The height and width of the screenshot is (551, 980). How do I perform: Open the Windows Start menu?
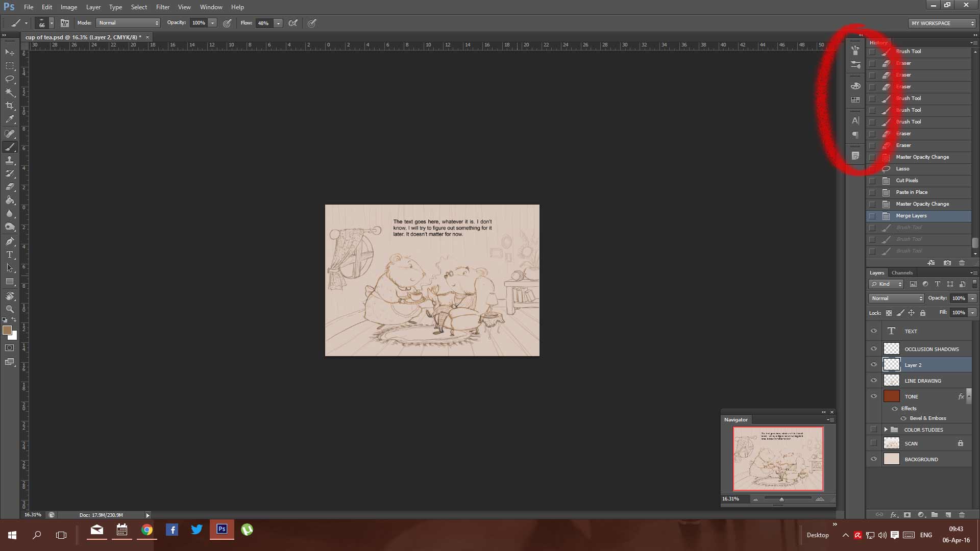(12, 535)
